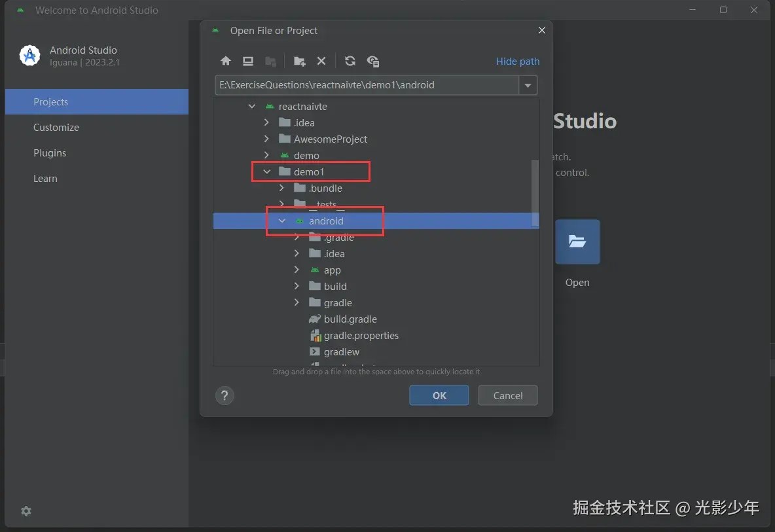775x532 pixels.
Task: Create a new directory with folder-plus icon
Action: click(300, 61)
